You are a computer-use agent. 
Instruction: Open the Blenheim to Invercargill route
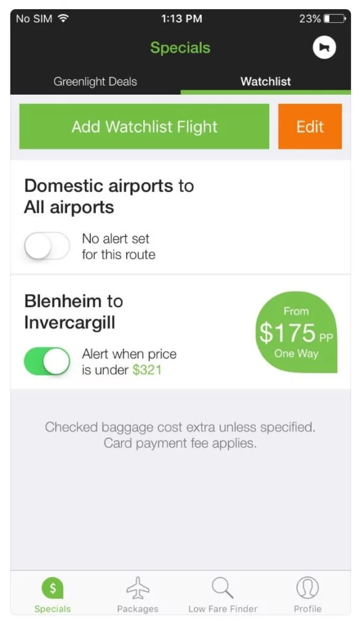click(74, 312)
